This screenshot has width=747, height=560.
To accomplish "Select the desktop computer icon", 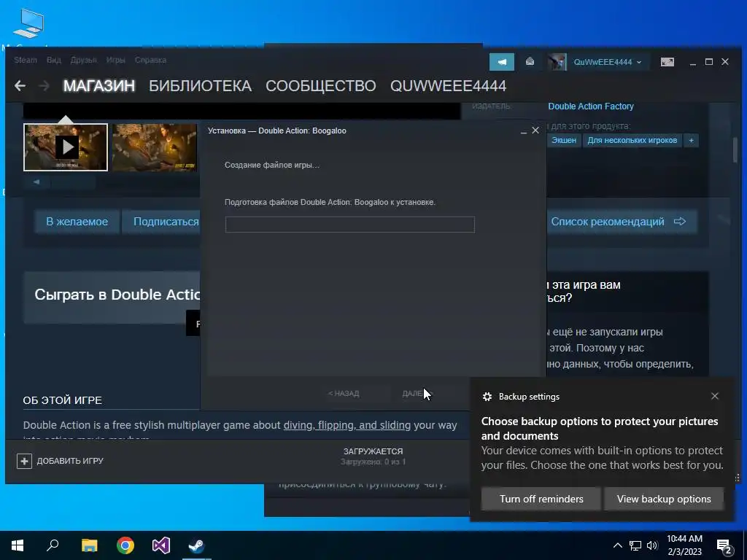I will tap(28, 24).
